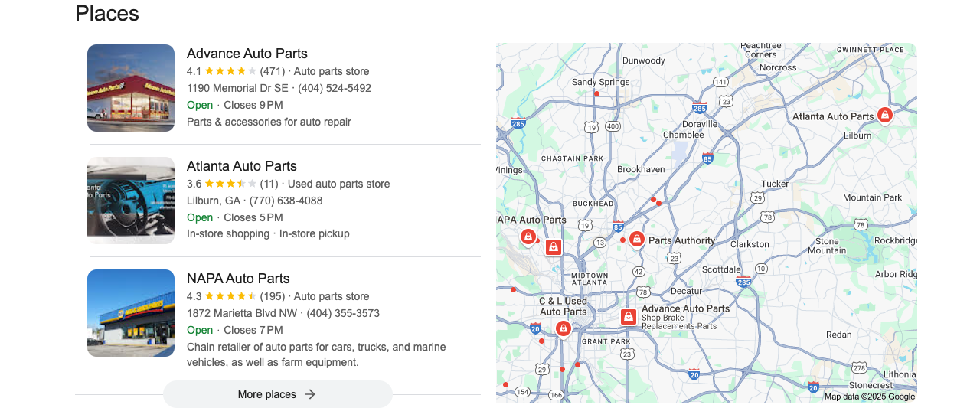Click Closes 7 PM hours text
Screen dimensions: 980x408
[253, 330]
